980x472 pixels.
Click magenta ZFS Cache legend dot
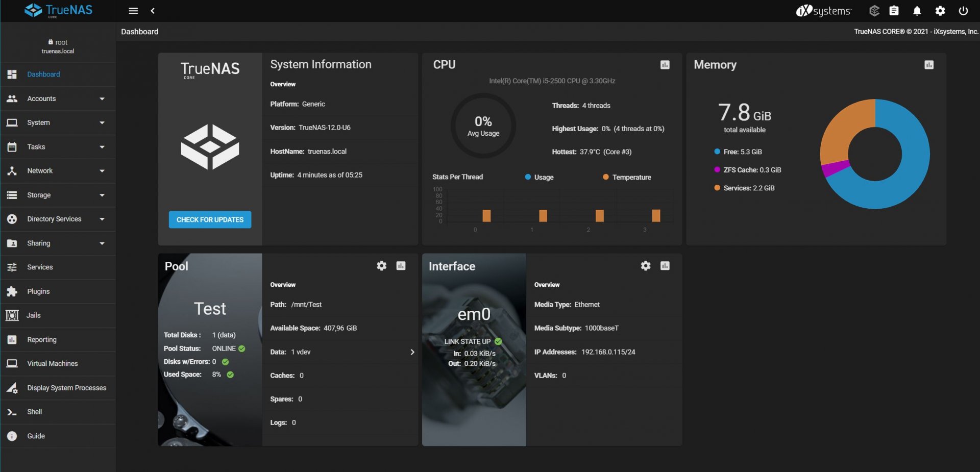(717, 169)
